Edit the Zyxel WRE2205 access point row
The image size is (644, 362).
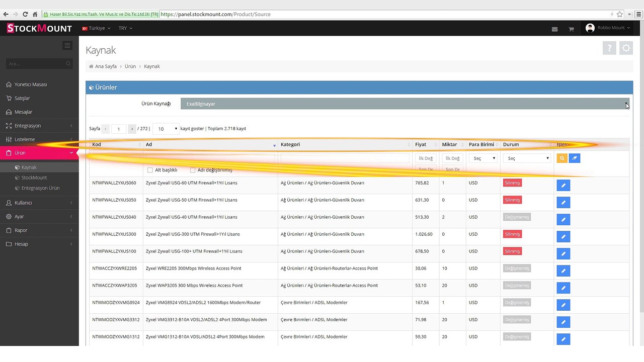coord(563,271)
